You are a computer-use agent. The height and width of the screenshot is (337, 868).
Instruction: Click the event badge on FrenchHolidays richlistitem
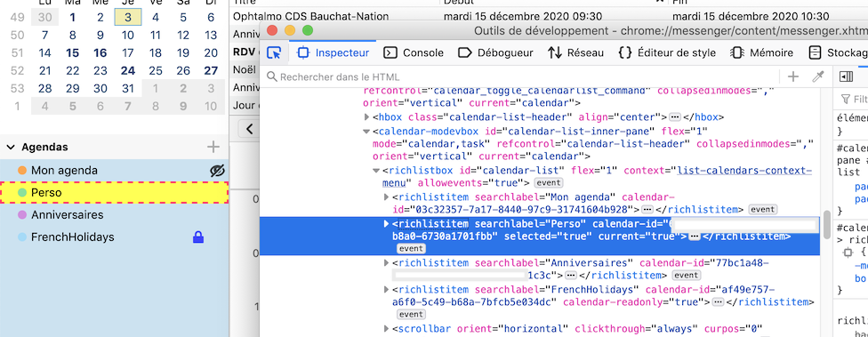411,314
